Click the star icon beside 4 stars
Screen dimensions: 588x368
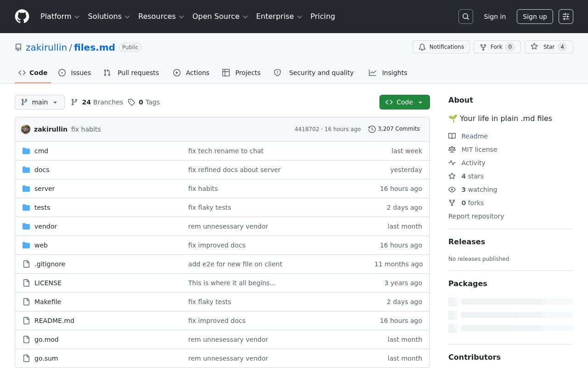coord(452,176)
